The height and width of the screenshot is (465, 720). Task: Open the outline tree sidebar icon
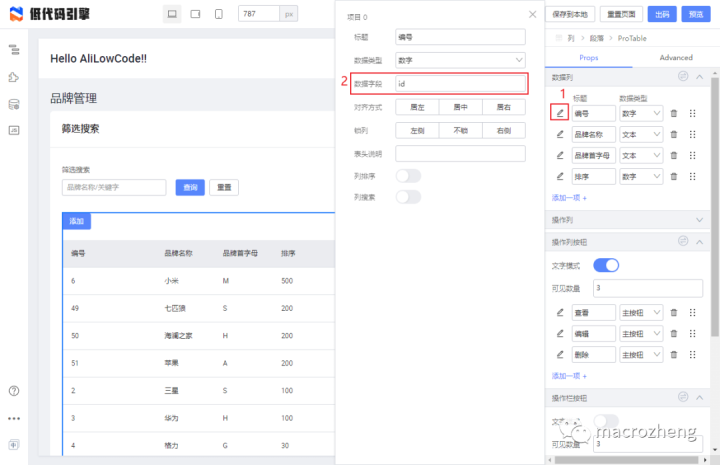(14, 50)
